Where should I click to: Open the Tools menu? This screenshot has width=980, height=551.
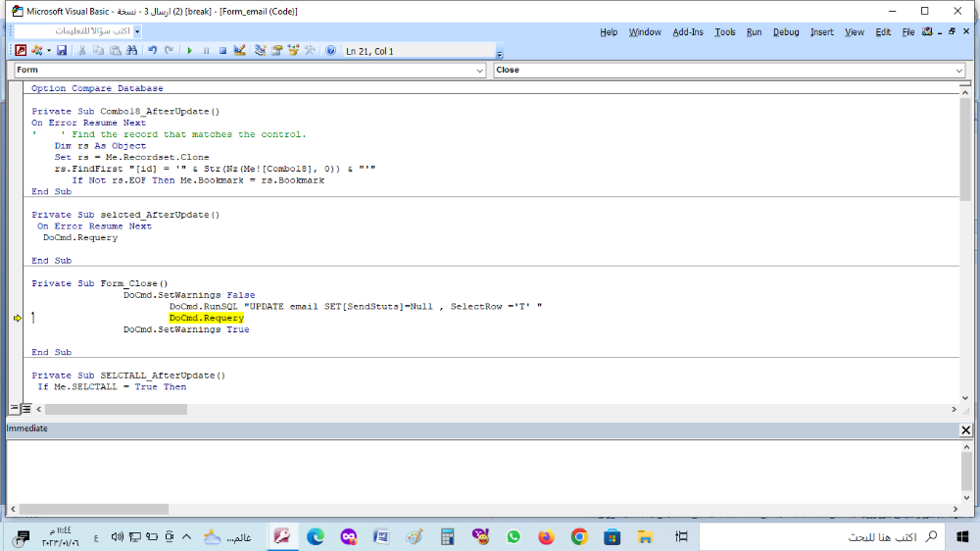click(725, 32)
